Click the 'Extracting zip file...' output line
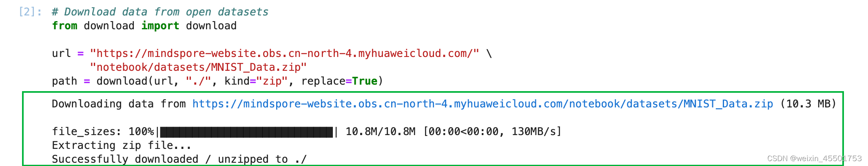The image size is (868, 166). pos(122,146)
